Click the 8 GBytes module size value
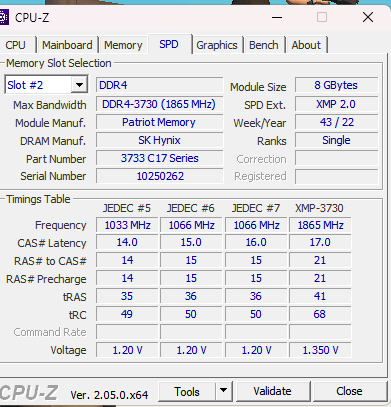 coord(336,85)
